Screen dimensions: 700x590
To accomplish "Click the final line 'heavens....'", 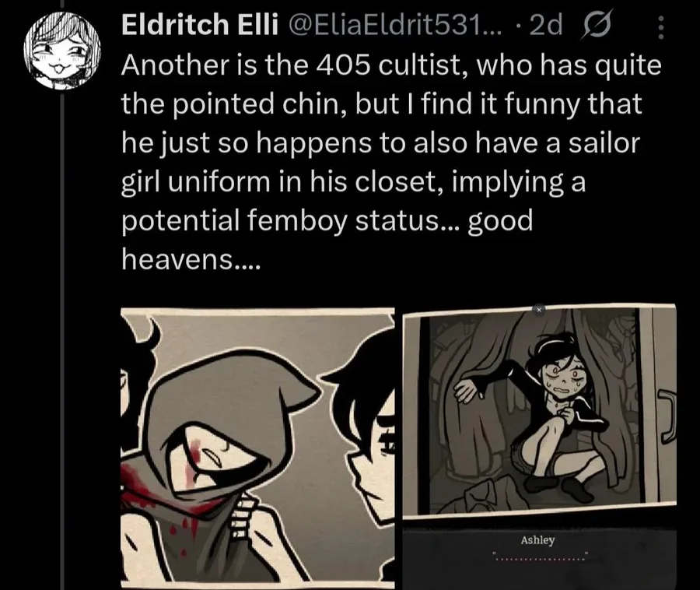I will (191, 259).
